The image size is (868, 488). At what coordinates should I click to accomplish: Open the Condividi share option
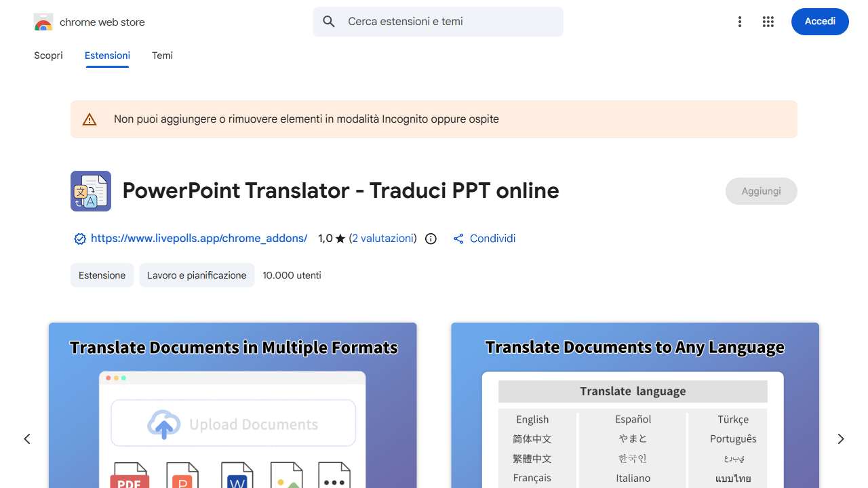click(484, 238)
